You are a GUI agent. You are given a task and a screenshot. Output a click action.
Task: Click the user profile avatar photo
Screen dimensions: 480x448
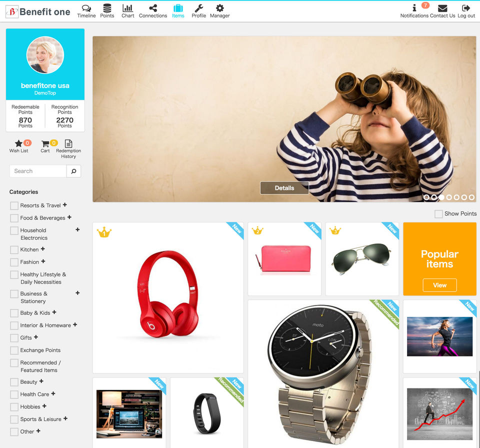[45, 55]
